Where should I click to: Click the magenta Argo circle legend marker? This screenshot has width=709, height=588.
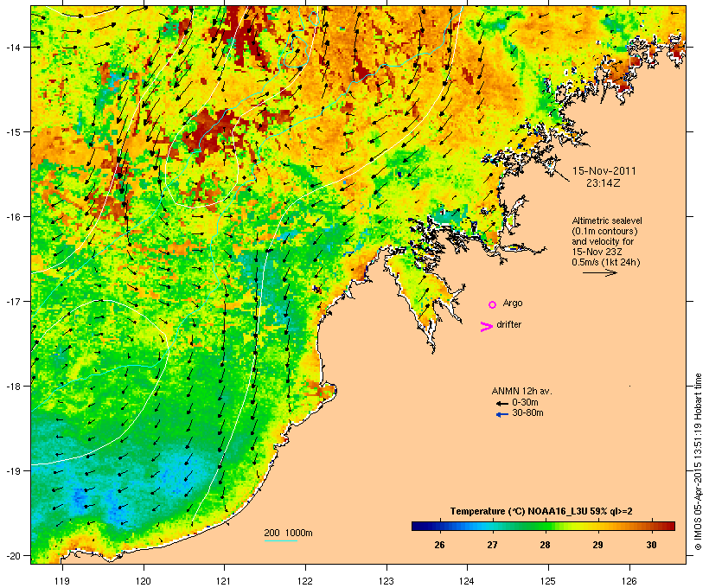493,305
